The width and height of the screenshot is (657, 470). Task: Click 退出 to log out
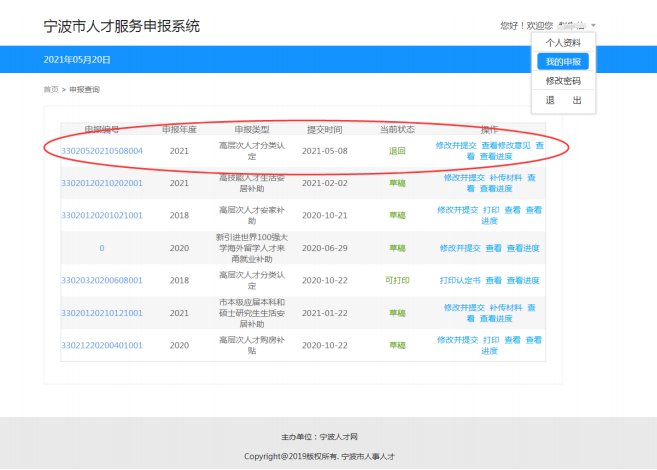coord(563,100)
